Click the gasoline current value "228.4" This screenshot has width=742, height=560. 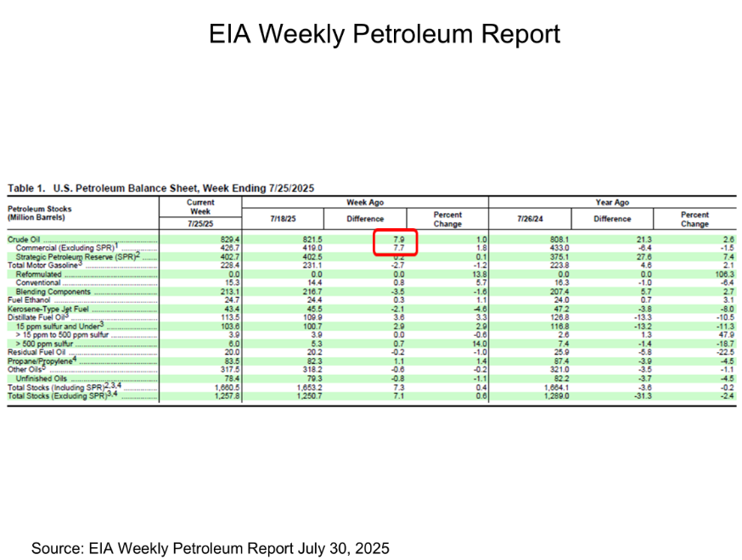pos(230,266)
